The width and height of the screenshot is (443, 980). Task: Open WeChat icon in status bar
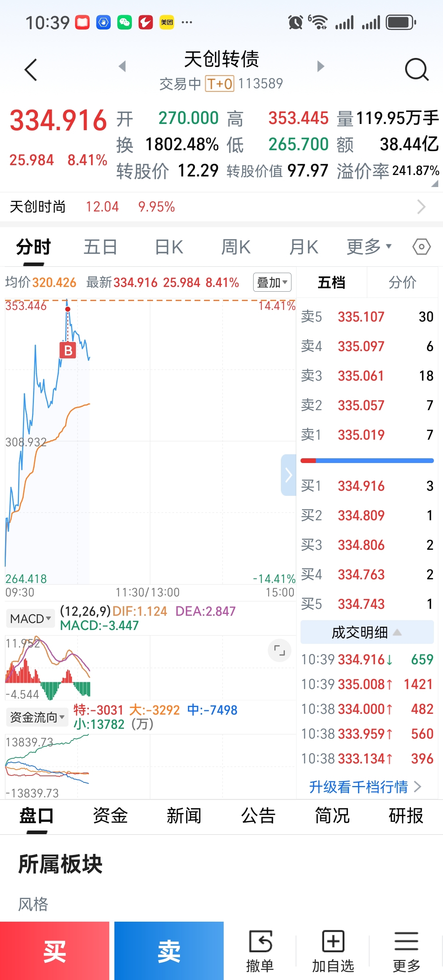click(124, 23)
